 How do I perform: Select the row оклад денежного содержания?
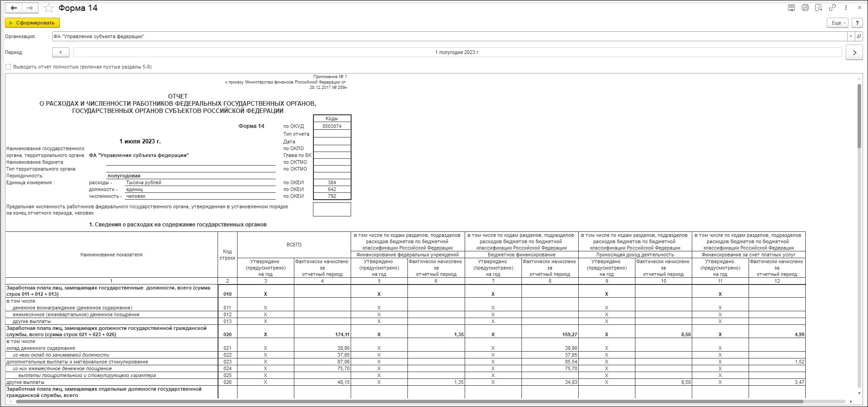(x=40, y=348)
